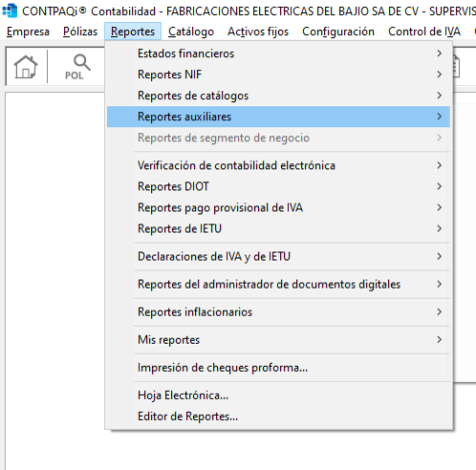The image size is (476, 470).
Task: Open the Control de IVA menu
Action: (x=424, y=32)
